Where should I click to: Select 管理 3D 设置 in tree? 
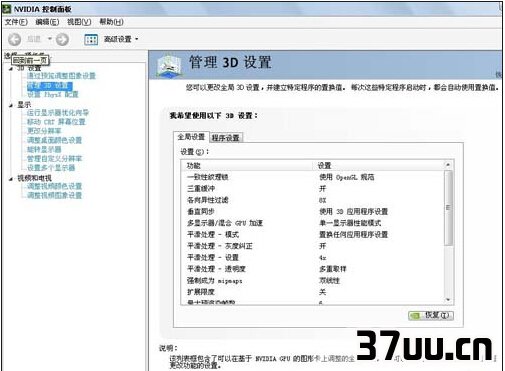tap(49, 86)
